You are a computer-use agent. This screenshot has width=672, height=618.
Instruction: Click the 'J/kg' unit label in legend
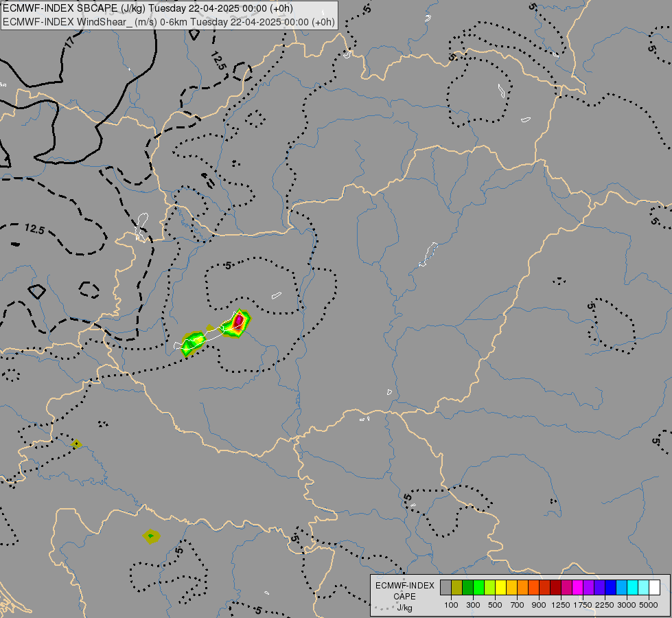coord(404,608)
